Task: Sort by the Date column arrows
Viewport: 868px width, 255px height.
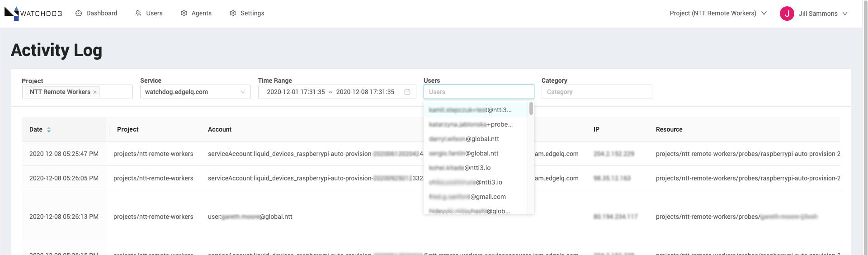Action: click(x=49, y=130)
